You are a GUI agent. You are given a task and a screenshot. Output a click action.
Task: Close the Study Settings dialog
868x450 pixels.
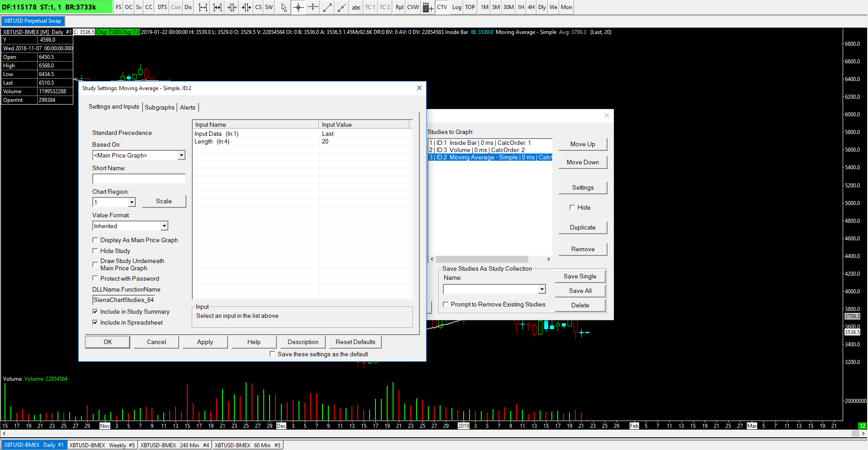point(419,88)
